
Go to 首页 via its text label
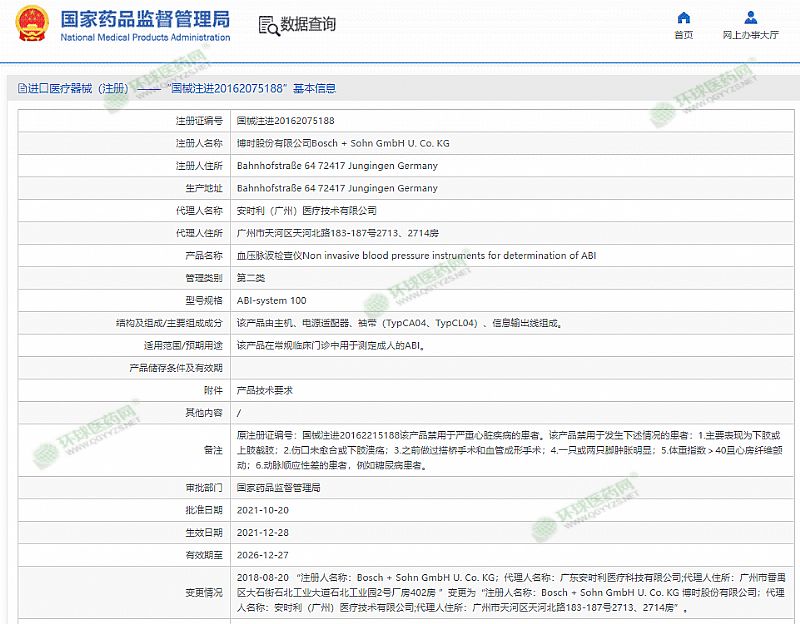pos(683,35)
